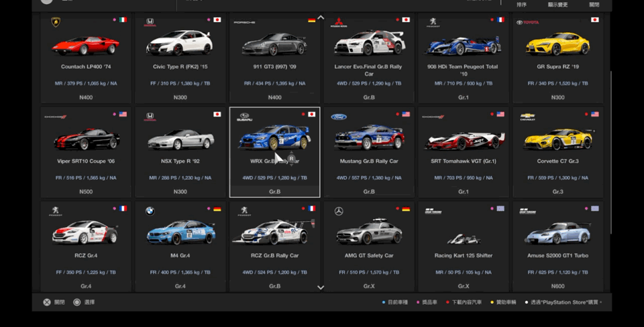Select the Mustang Gr.B Rally Car image
The height and width of the screenshot is (327, 644).
coord(369,137)
